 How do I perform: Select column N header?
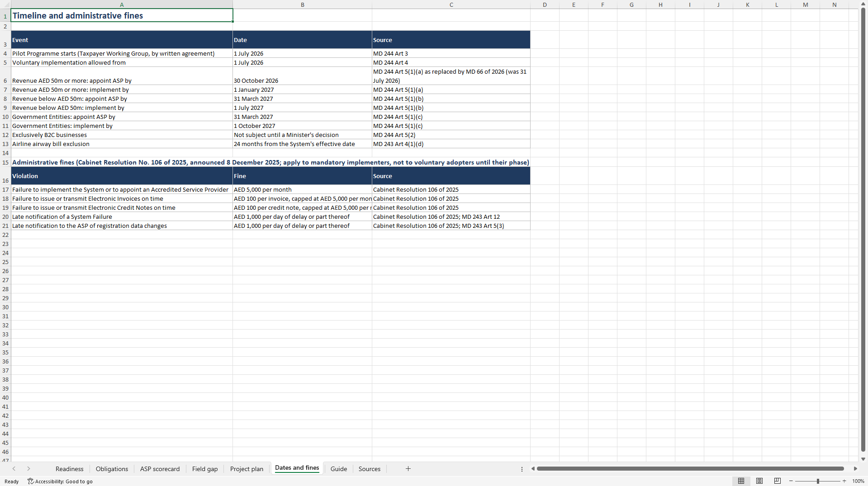(x=834, y=5)
